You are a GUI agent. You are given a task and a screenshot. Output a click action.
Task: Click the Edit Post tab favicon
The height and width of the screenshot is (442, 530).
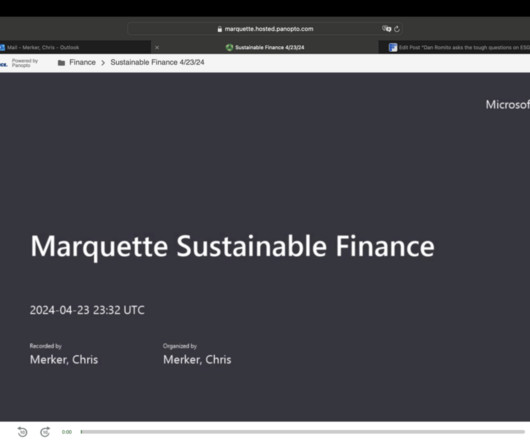[x=393, y=47]
